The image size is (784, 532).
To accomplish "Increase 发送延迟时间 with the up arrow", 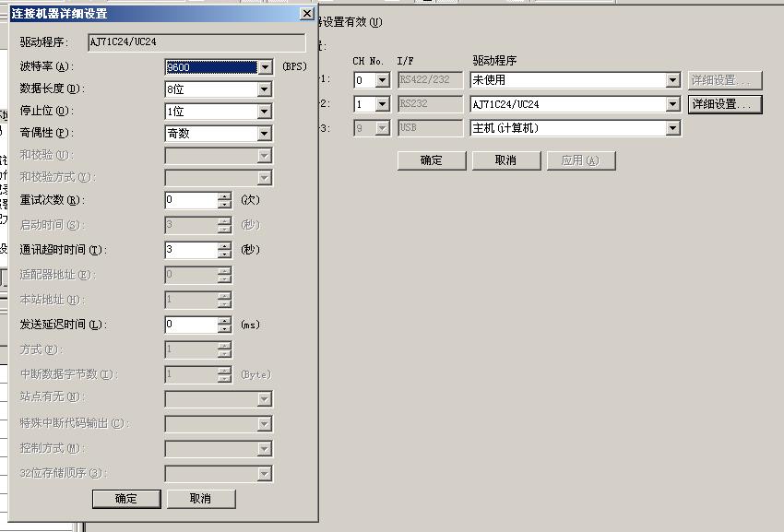I will (x=224, y=321).
